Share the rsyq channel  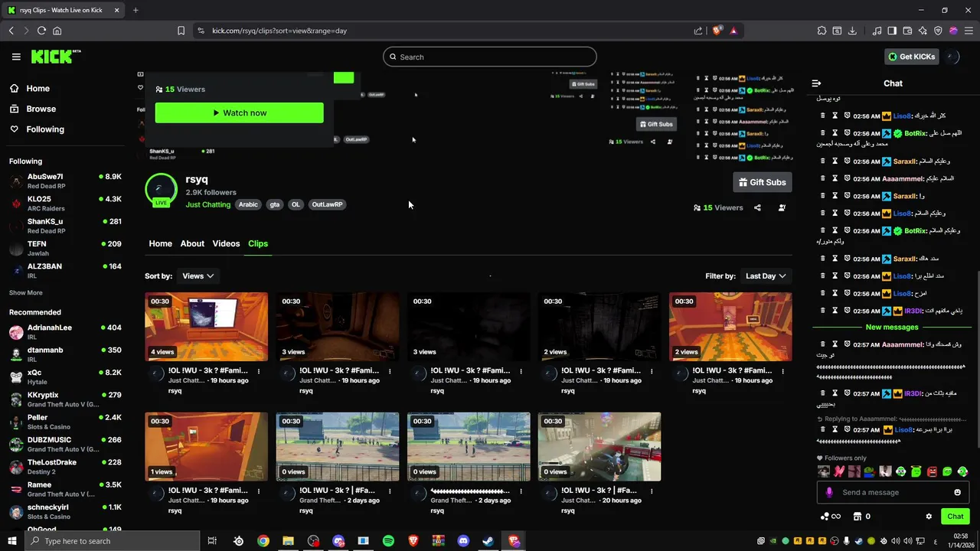pos(757,207)
